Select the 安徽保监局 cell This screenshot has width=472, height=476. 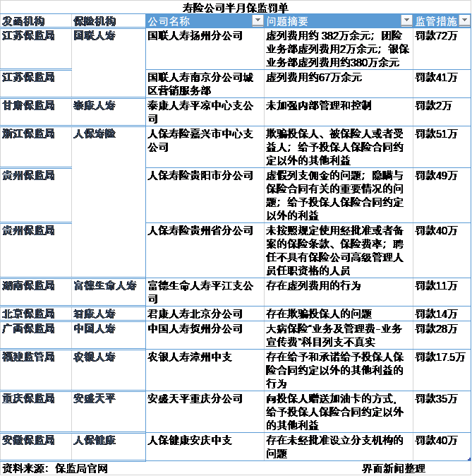pyautogui.click(x=36, y=446)
